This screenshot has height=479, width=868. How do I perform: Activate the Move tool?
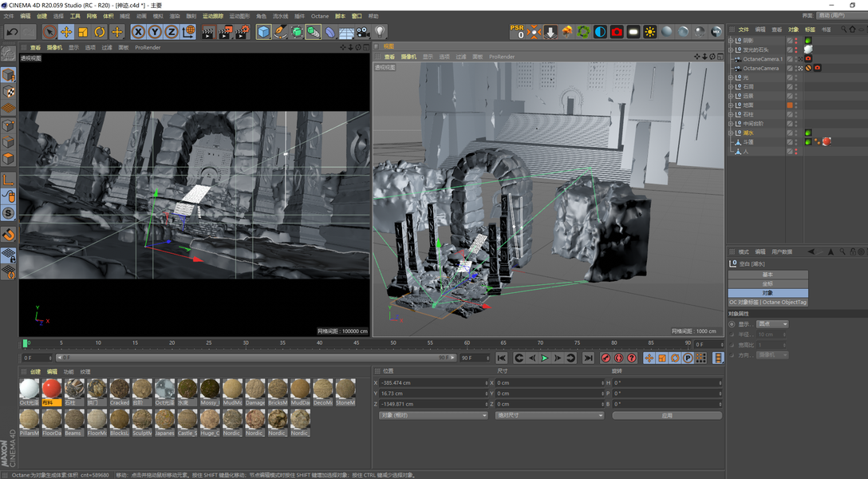(66, 32)
